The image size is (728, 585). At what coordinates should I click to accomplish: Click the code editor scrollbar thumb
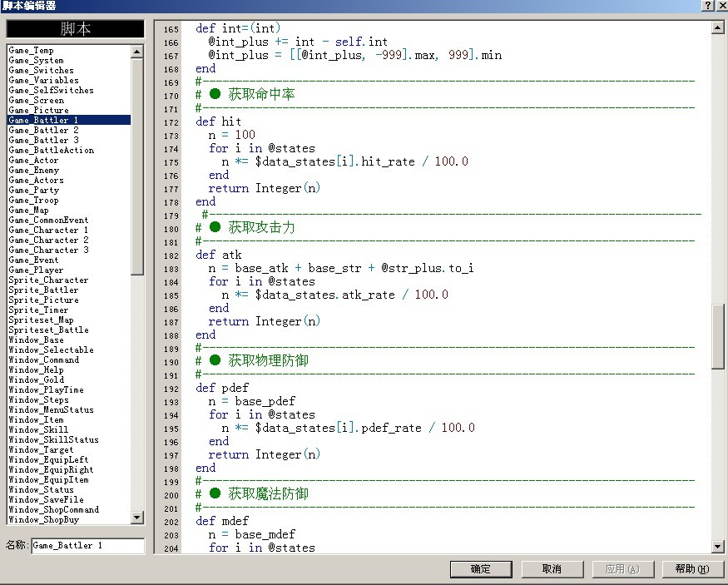[717, 337]
